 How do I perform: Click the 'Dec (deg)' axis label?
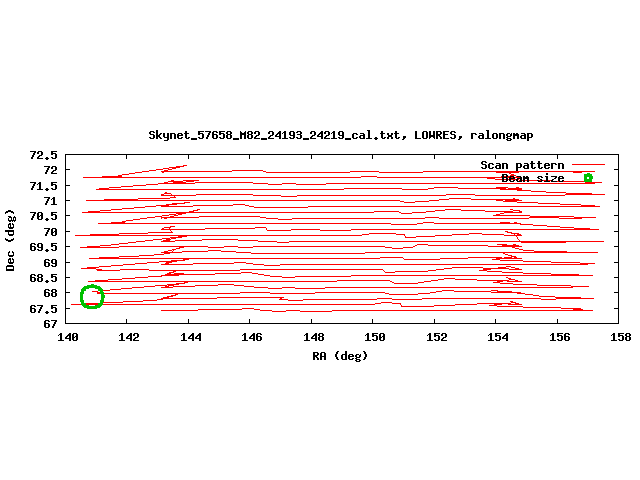(10, 240)
